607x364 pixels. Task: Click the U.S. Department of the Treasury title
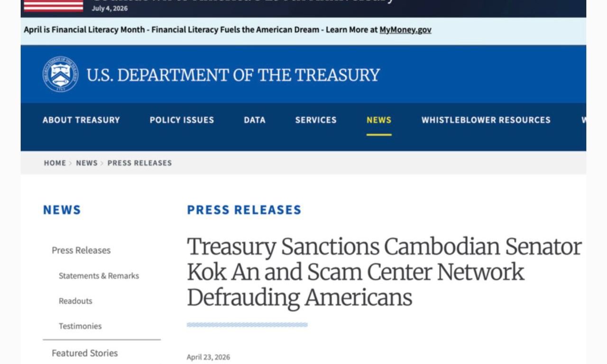point(233,75)
